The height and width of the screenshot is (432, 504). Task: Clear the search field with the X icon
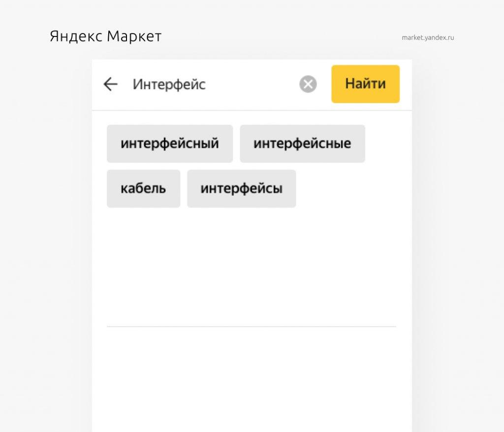pyautogui.click(x=308, y=84)
